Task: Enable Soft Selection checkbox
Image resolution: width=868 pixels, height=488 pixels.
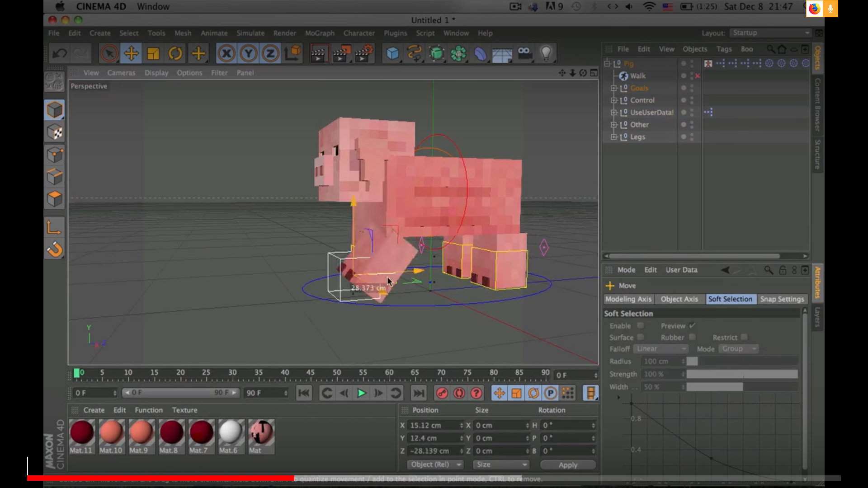Action: click(x=640, y=326)
